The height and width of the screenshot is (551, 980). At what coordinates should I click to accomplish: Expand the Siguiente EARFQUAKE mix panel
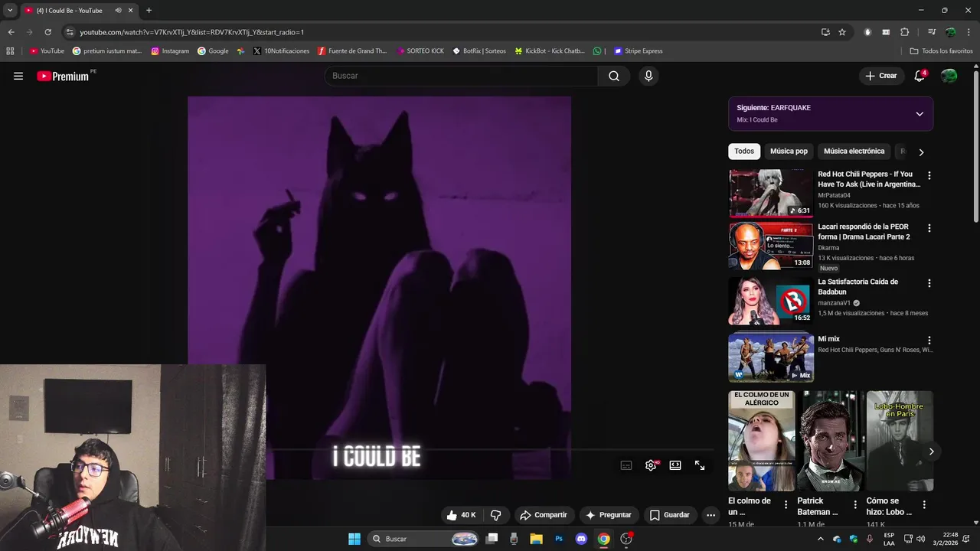[x=920, y=114]
